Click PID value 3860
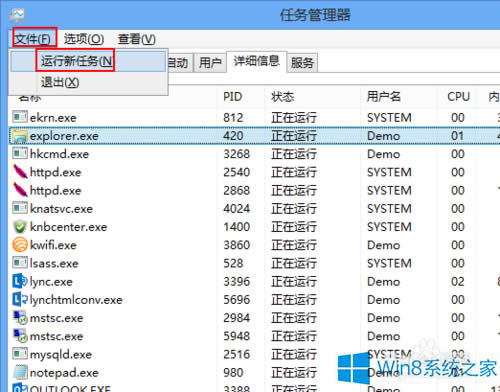Image resolution: width=500 pixels, height=392 pixels. (x=237, y=245)
